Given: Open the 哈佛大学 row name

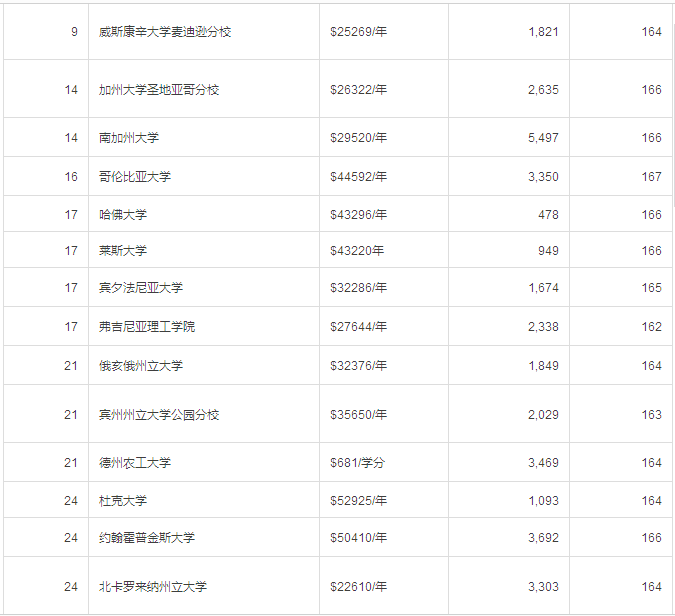Looking at the screenshot, I should [x=123, y=215].
